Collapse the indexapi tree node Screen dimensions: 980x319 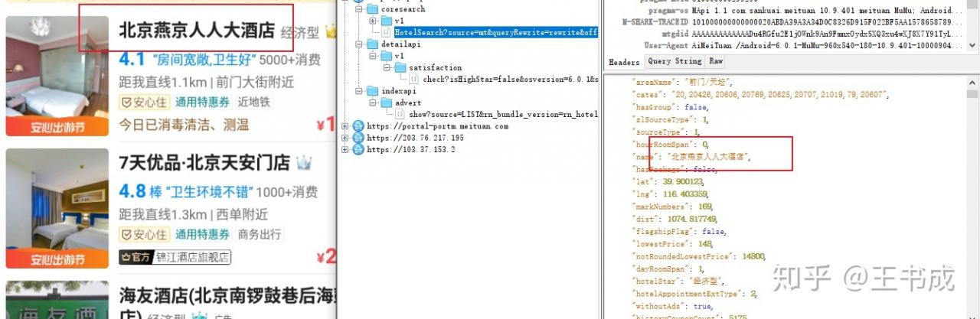(x=359, y=90)
